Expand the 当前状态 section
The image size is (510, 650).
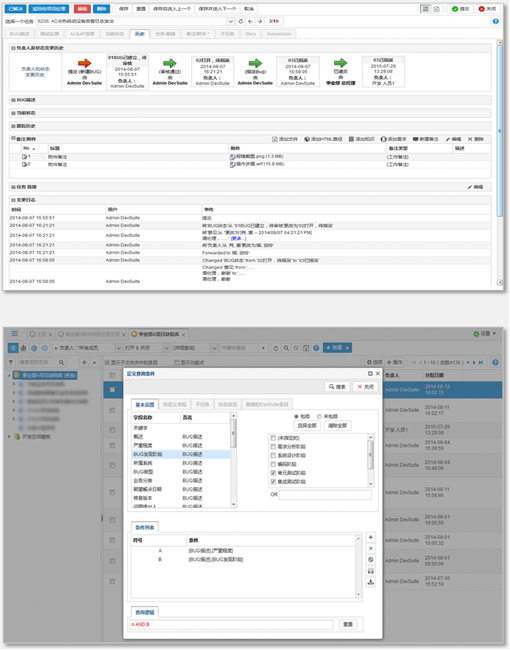(x=13, y=113)
